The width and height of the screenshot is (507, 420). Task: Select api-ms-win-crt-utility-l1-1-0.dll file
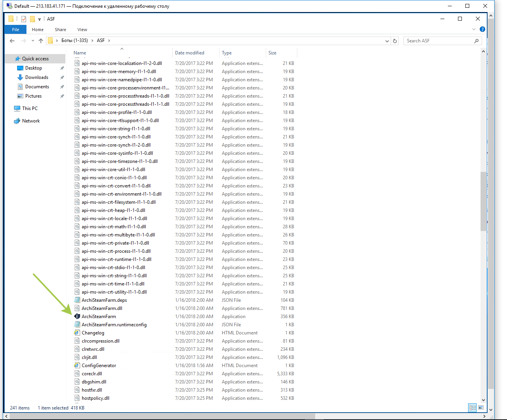[114, 292]
